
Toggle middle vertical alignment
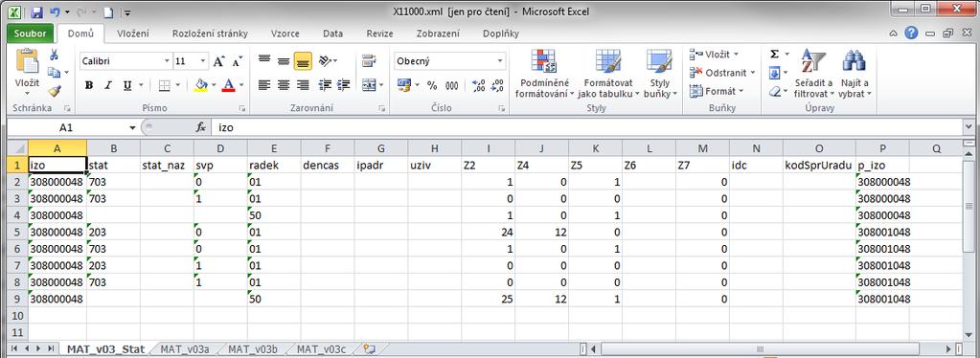point(284,60)
